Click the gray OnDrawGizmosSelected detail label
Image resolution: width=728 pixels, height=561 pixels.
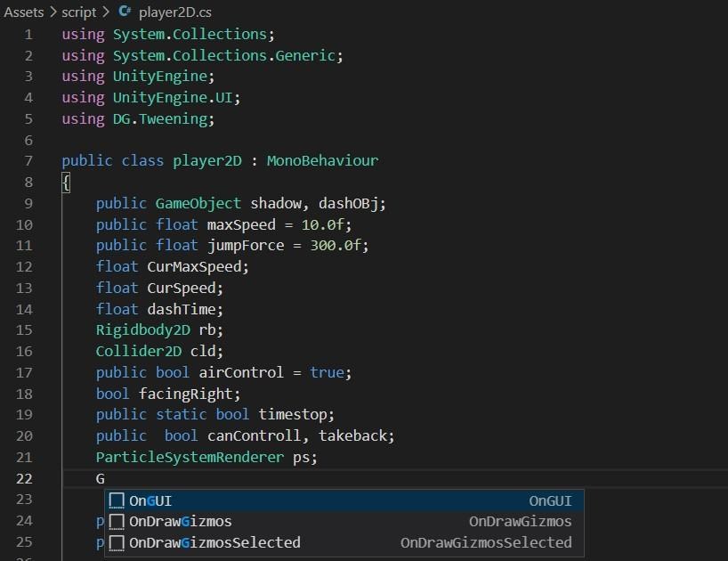487,542
